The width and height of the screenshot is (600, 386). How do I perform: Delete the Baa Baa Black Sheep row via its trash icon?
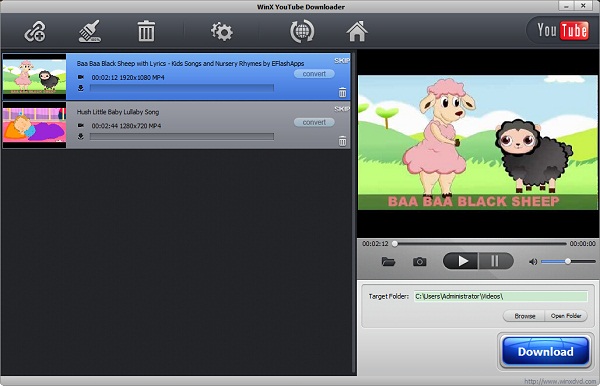click(342, 93)
